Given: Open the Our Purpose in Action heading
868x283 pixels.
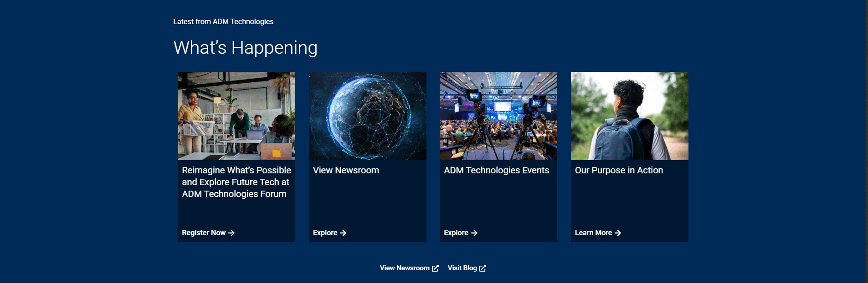Looking at the screenshot, I should pos(619,171).
